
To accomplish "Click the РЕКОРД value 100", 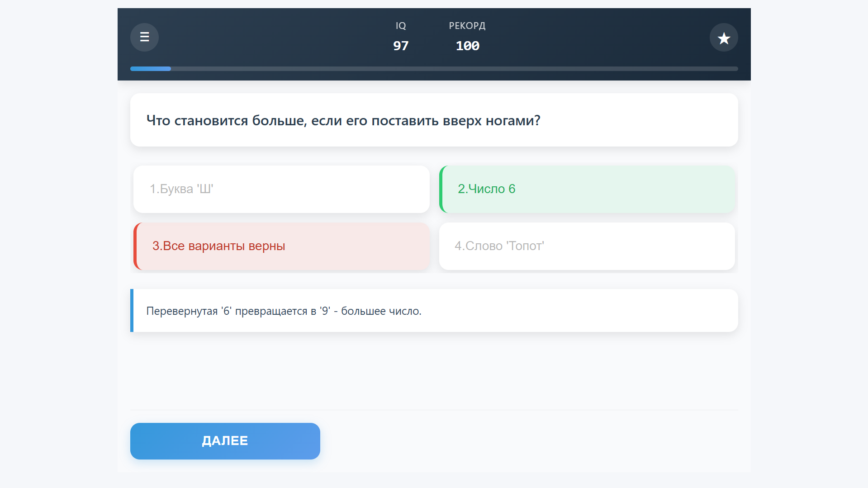I will 467,45.
